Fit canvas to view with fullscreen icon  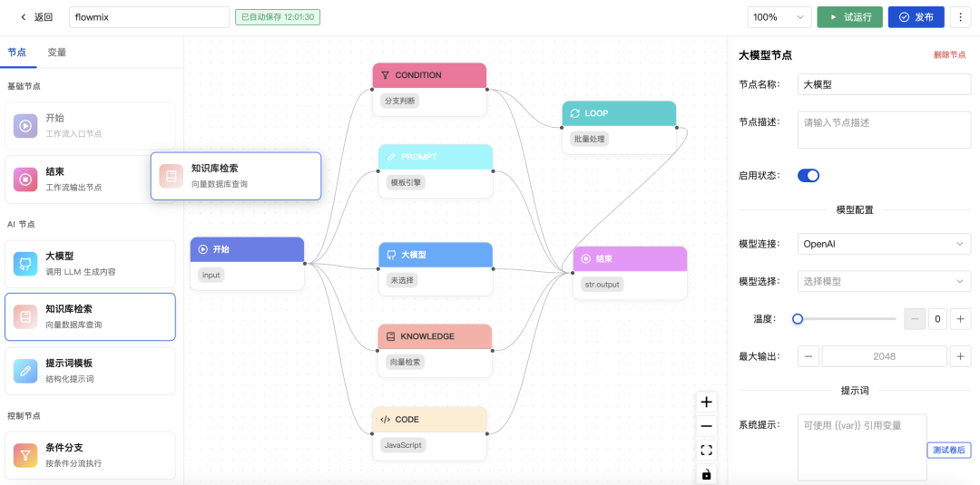(706, 451)
